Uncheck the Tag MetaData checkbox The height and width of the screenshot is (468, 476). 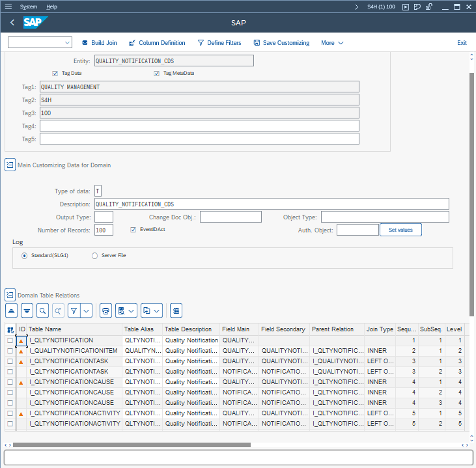point(157,74)
